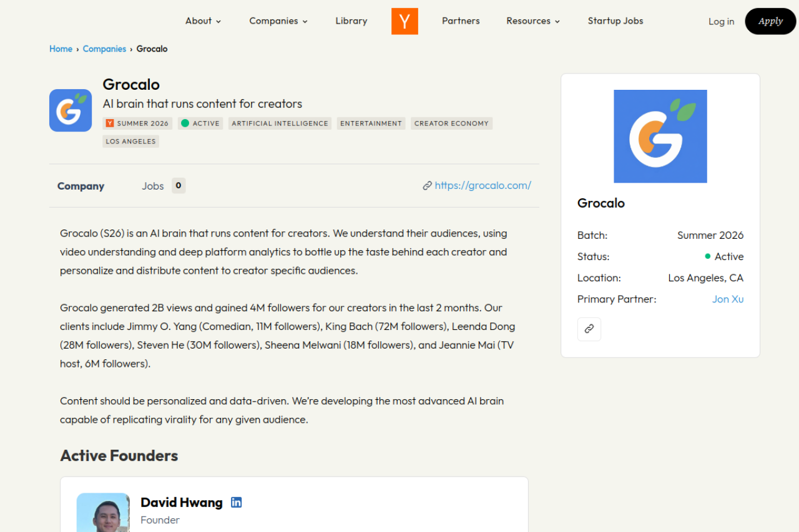The image size is (799, 532).
Task: Go to Home breadcrumb link
Action: (61, 49)
